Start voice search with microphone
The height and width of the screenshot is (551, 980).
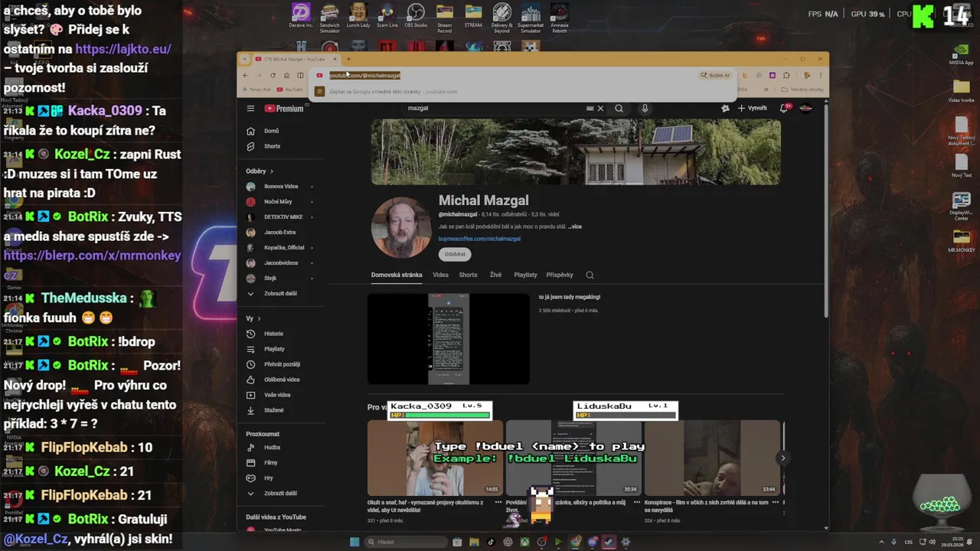[645, 109]
